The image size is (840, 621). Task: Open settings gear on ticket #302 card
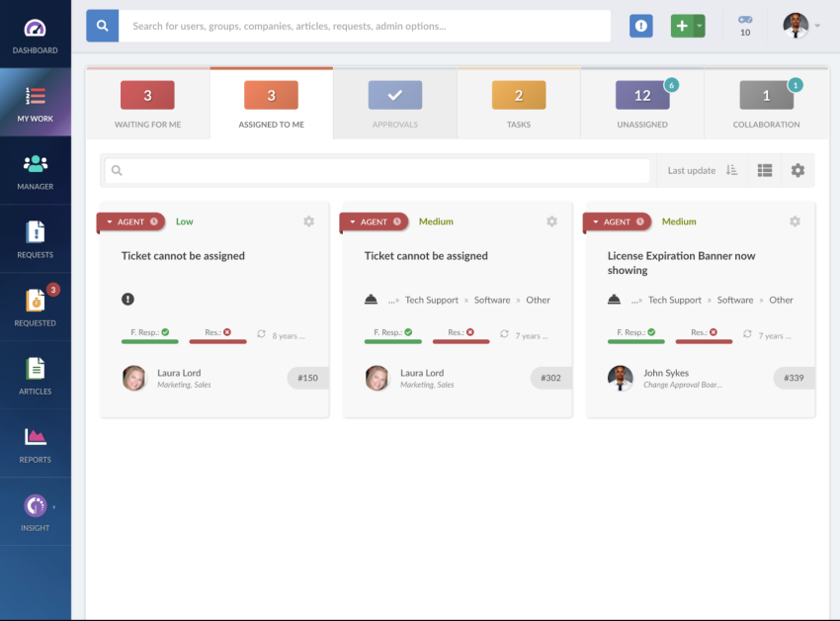click(551, 222)
